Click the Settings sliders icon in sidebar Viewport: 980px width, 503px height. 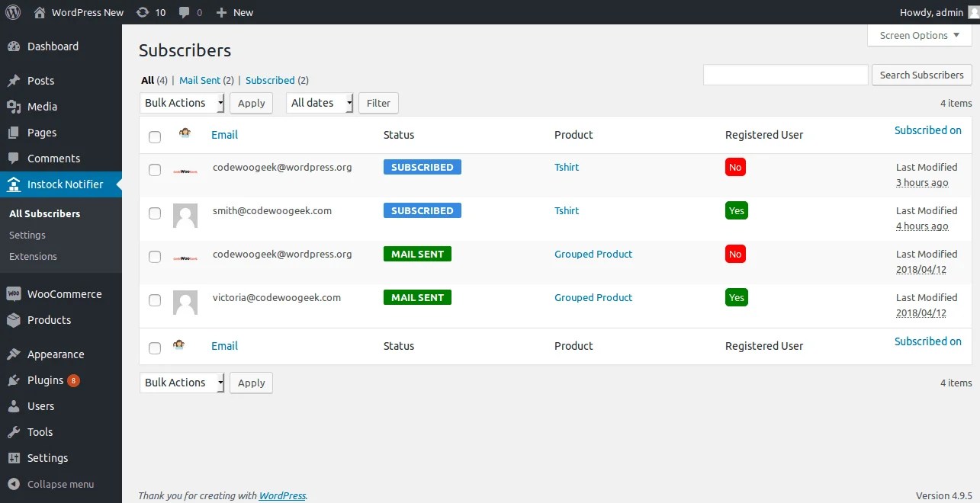[14, 458]
